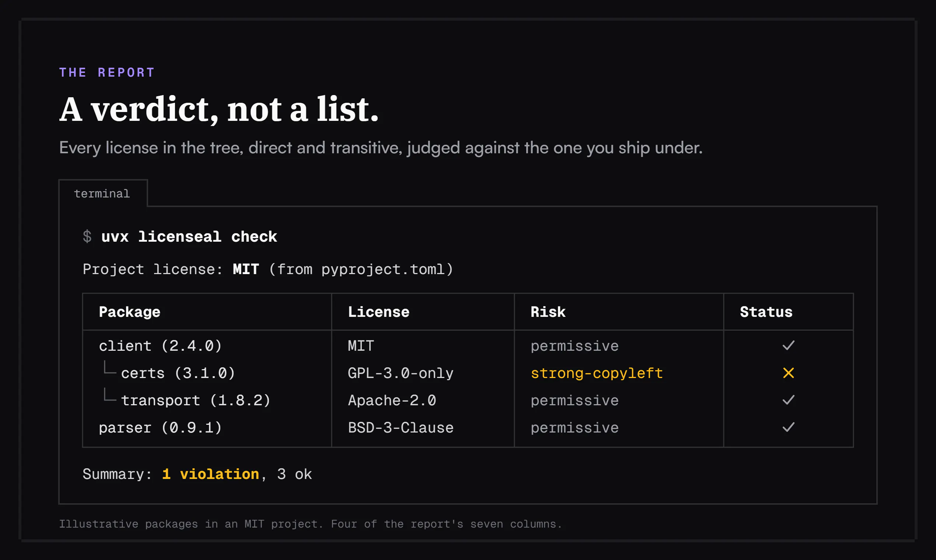Select the parser (0.9.1) package
Viewport: 936px width, 560px height.
pyautogui.click(x=160, y=428)
